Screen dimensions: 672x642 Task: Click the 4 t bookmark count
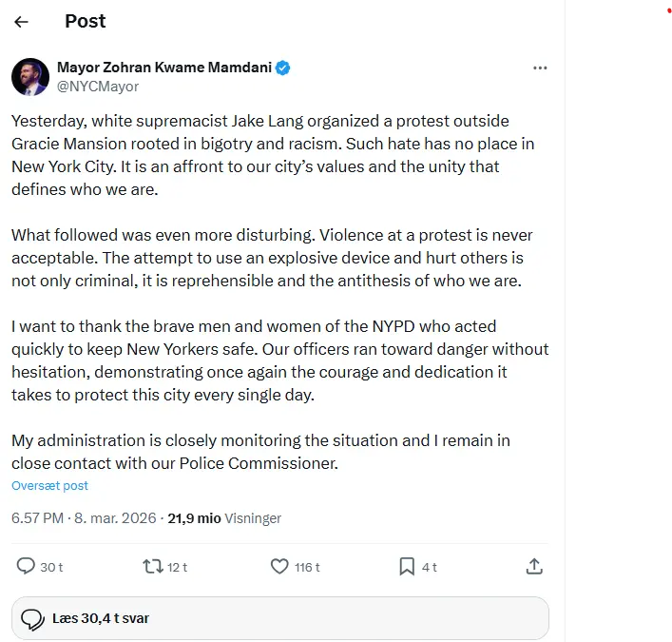coord(430,567)
